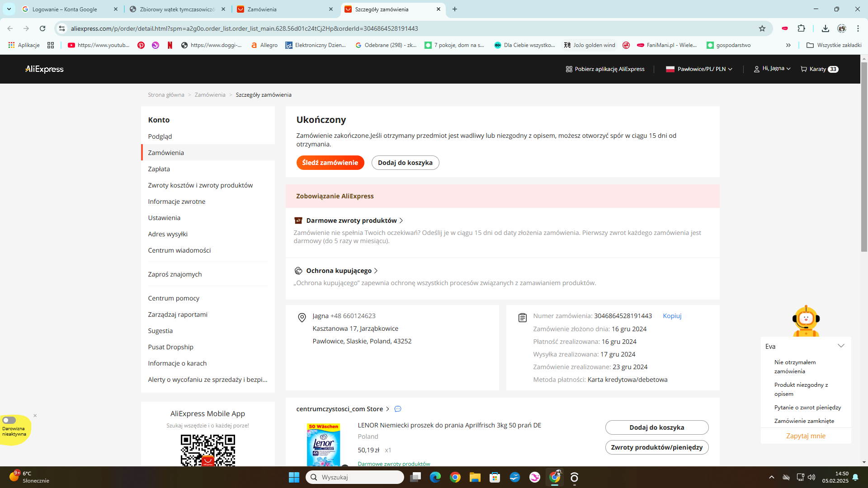The height and width of the screenshot is (488, 868).
Task: Click the AliExpress logo
Action: 44,69
